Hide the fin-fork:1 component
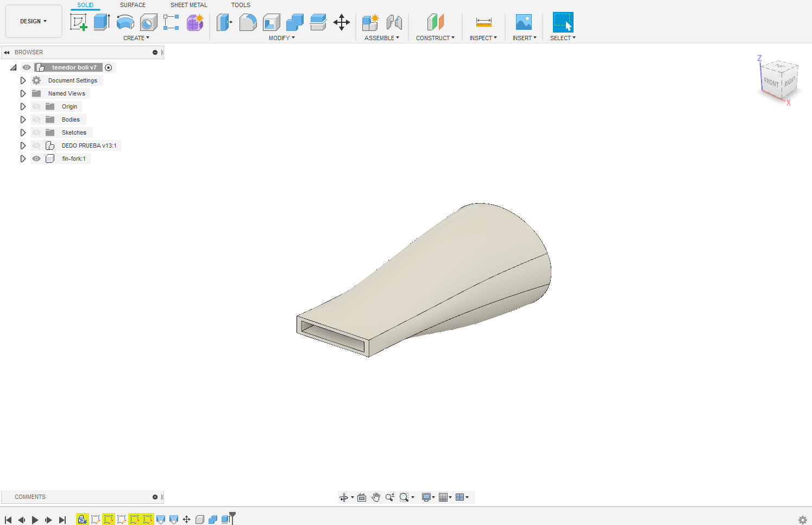 36,158
